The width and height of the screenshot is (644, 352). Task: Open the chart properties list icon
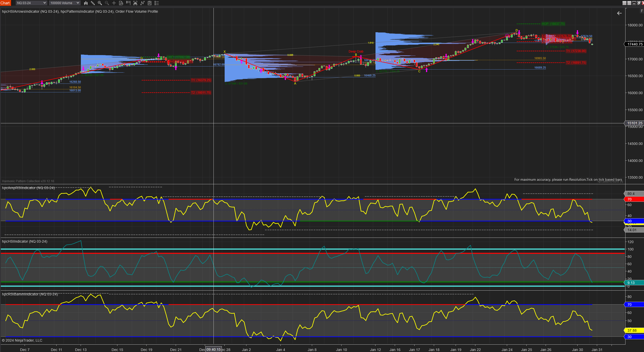157,3
